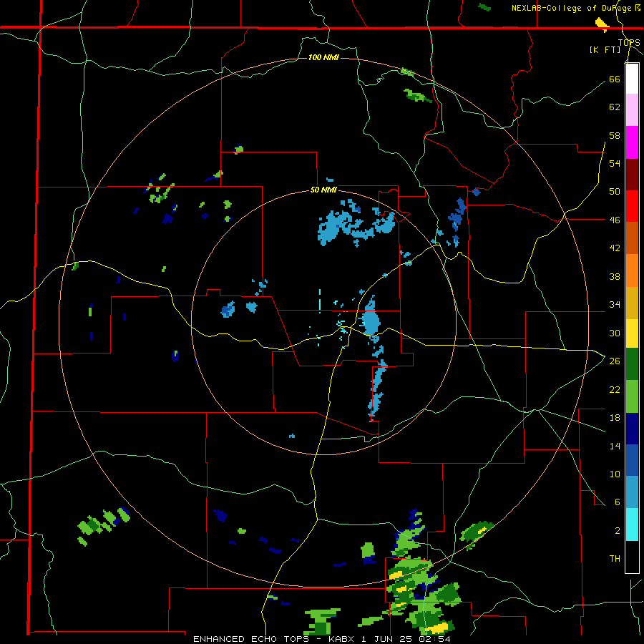Select the cyan band near legend bottom
The image size is (644, 644).
(632, 525)
